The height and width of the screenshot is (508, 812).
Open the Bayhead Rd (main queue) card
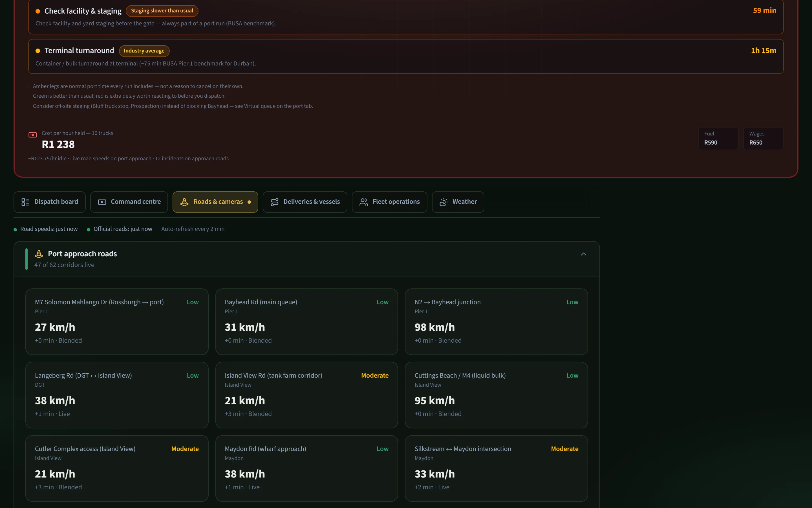[x=306, y=321]
